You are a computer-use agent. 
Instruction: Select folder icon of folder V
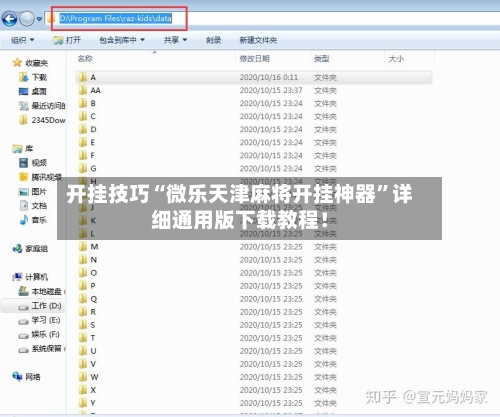point(83,364)
